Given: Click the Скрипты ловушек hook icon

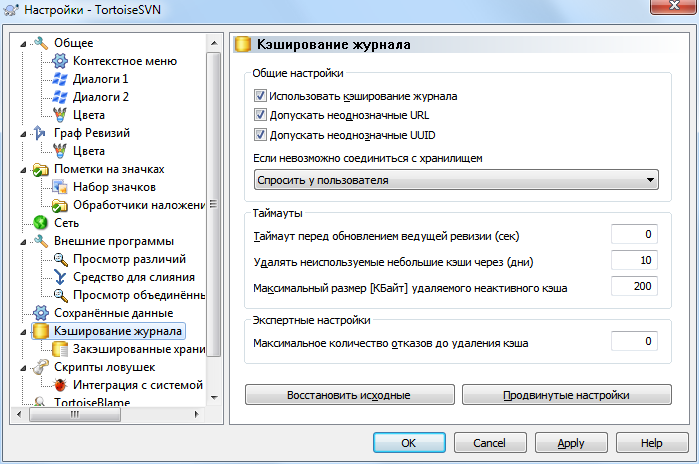Looking at the screenshot, I should click(x=41, y=367).
